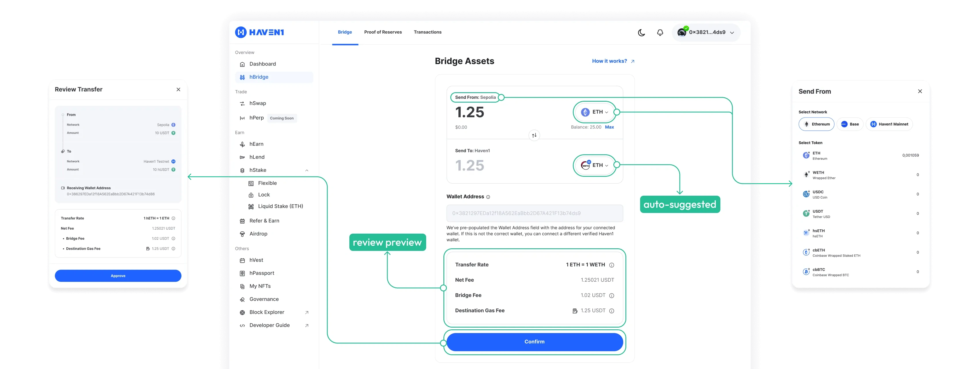This screenshot has height=369, width=980.
Task: Click Transfer Rate info icon in bridge form
Action: tap(611, 265)
